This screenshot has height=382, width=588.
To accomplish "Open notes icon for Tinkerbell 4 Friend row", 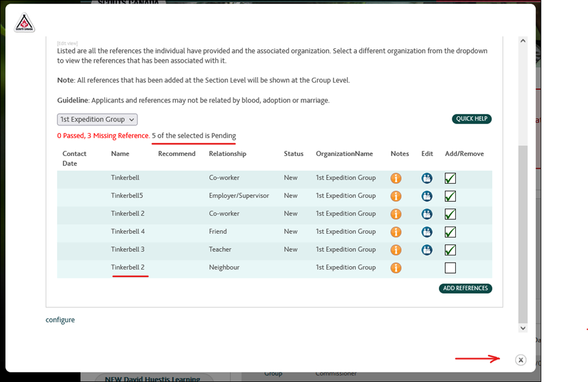I will pyautogui.click(x=396, y=232).
